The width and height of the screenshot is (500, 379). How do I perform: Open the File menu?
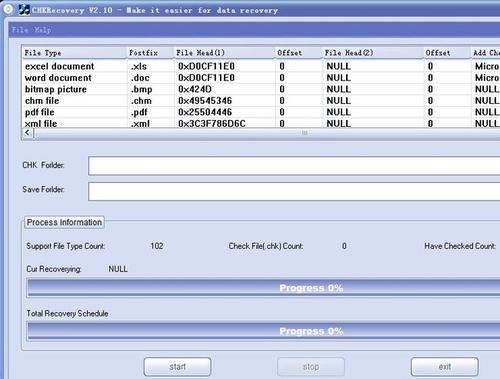coord(20,30)
